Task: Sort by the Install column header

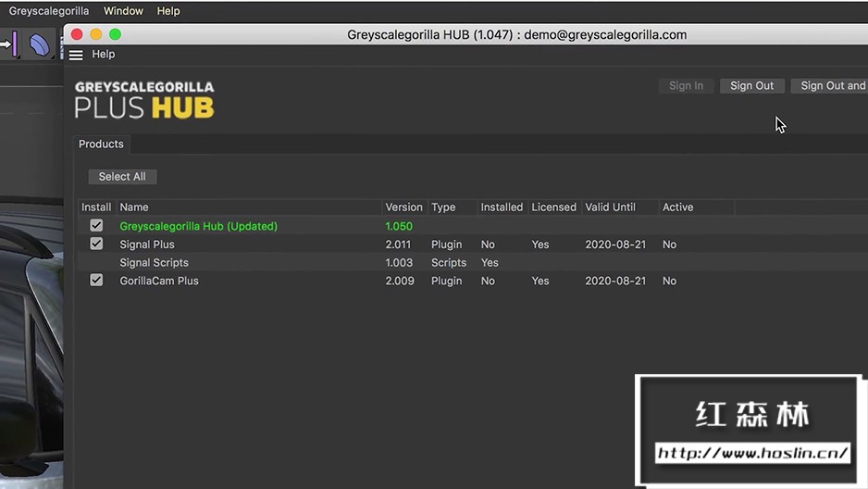Action: (x=96, y=207)
